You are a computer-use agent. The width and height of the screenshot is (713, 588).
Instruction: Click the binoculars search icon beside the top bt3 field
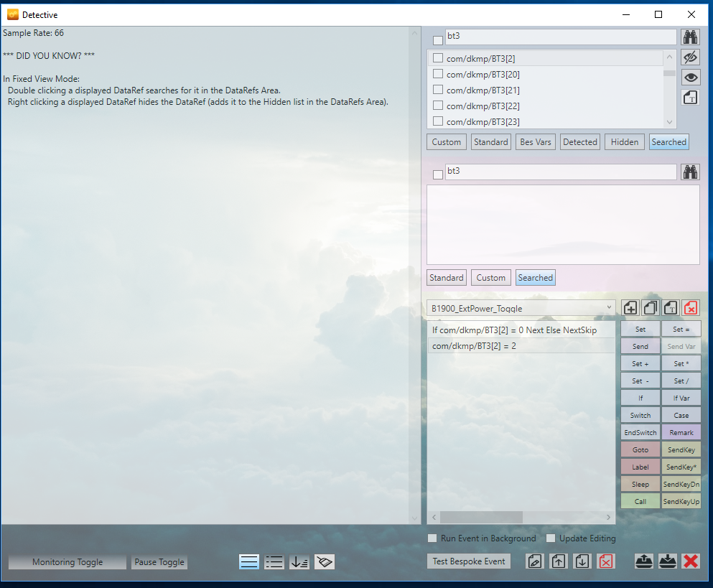[x=690, y=37]
